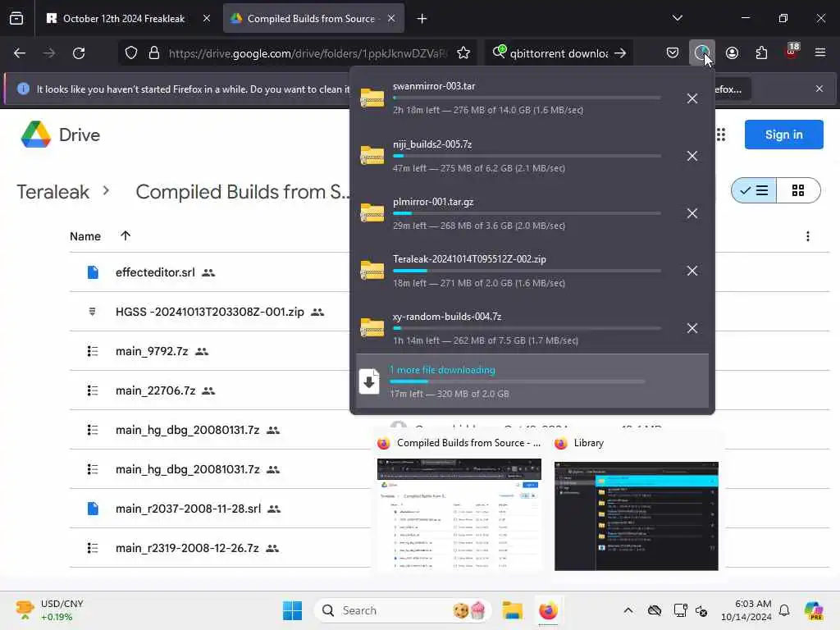Open extension badge showing 18
This screenshot has width=840, height=630.
pos(792,52)
